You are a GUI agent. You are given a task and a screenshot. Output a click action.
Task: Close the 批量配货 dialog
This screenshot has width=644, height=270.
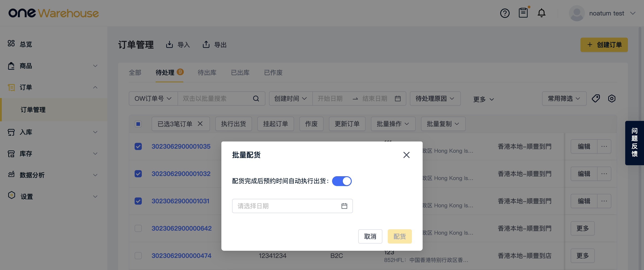[406, 155]
